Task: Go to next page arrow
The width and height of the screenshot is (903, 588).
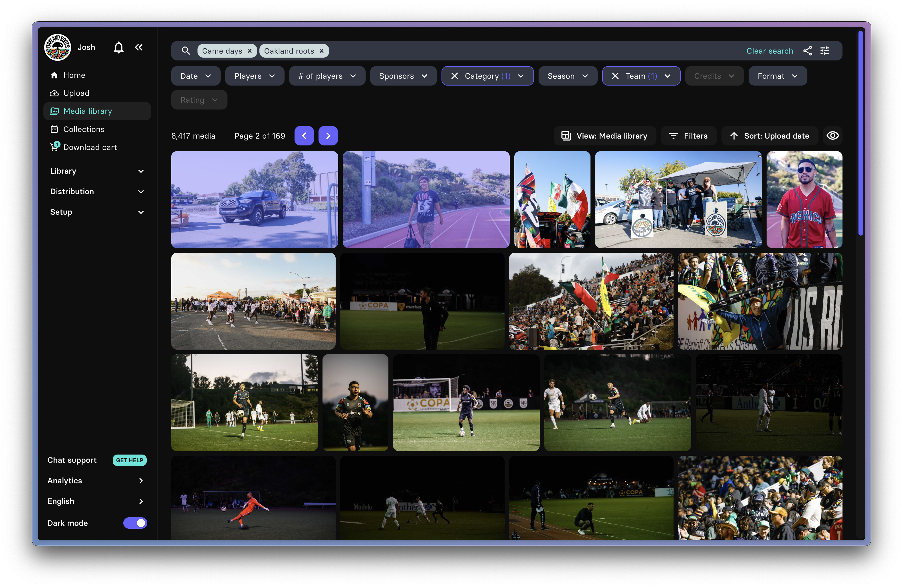Action: [328, 136]
